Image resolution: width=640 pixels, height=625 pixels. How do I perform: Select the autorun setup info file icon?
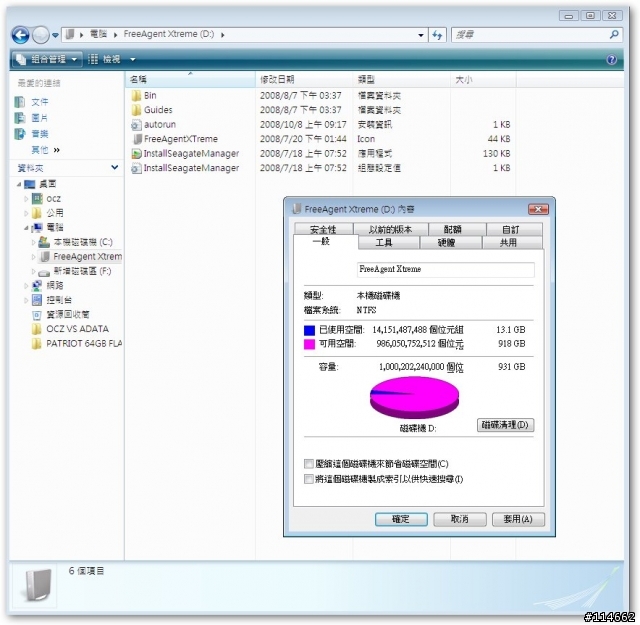pos(136,125)
